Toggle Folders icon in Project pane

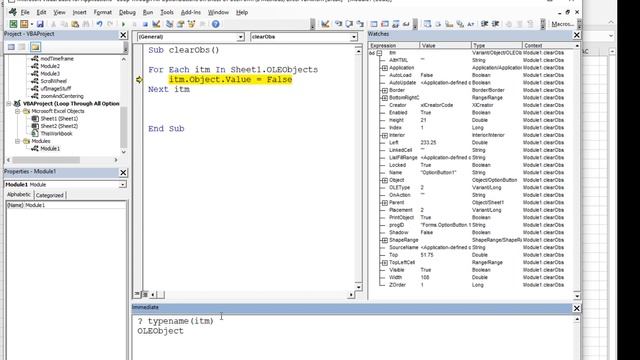[x=36, y=47]
